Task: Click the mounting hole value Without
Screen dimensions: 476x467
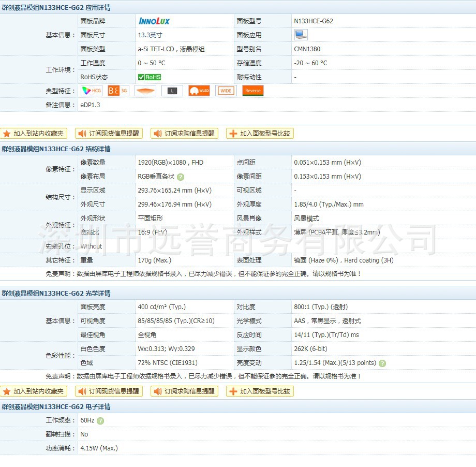Action: 91,246
